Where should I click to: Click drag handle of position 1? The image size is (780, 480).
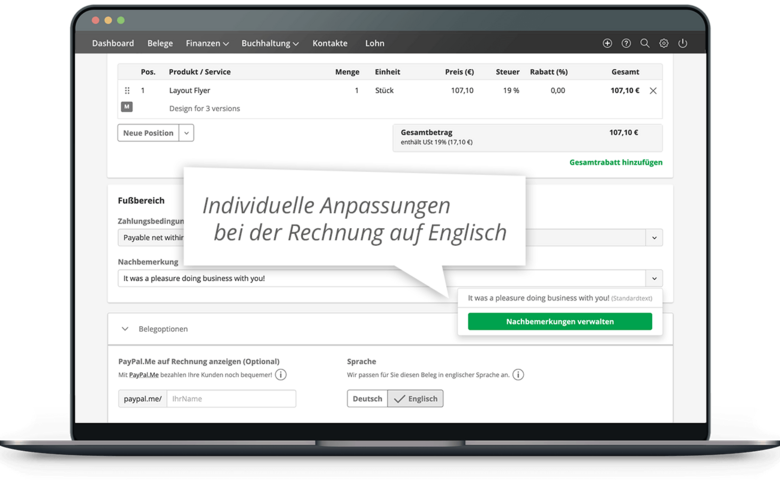[x=127, y=90]
